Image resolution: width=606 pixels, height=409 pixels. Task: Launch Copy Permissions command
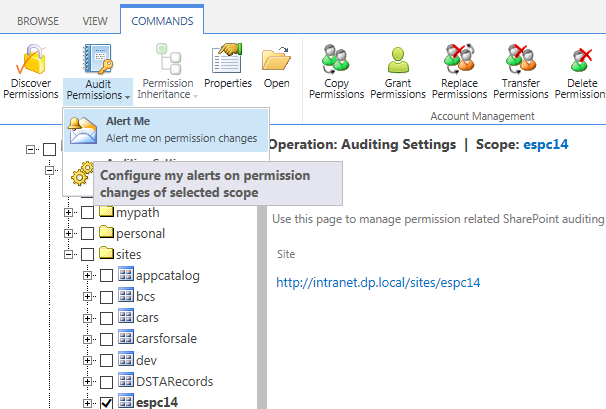[336, 72]
